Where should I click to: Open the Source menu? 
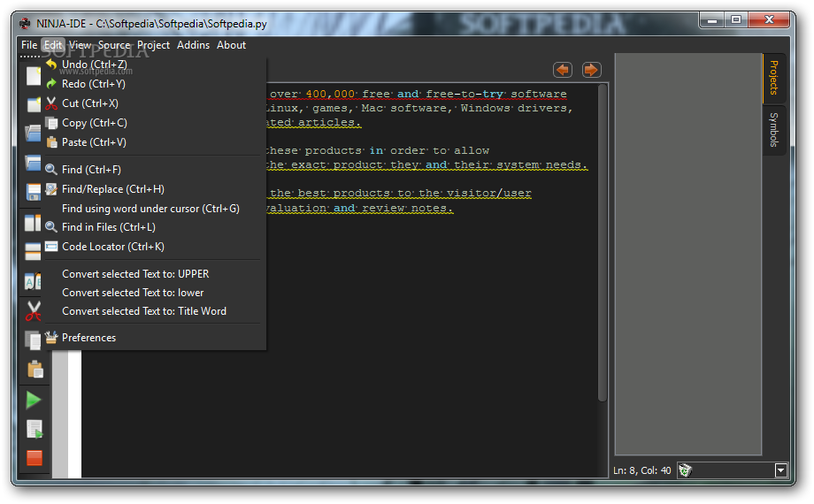114,45
